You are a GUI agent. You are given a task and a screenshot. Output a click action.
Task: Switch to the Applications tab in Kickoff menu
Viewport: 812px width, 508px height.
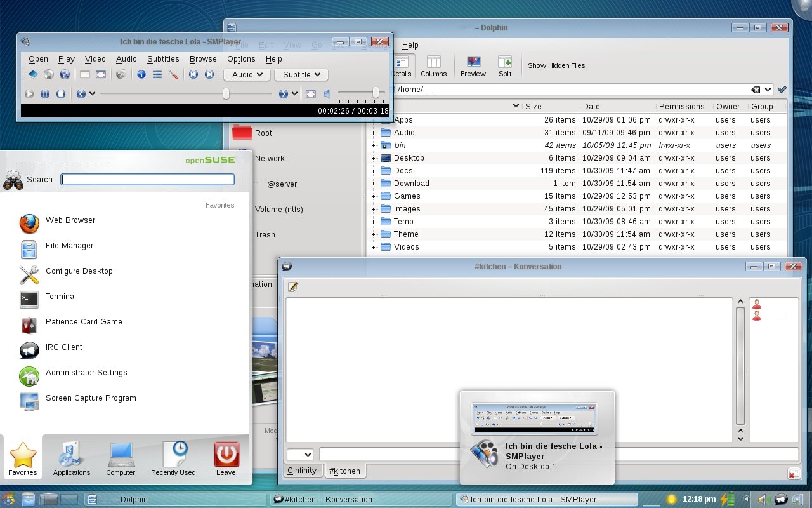click(72, 457)
